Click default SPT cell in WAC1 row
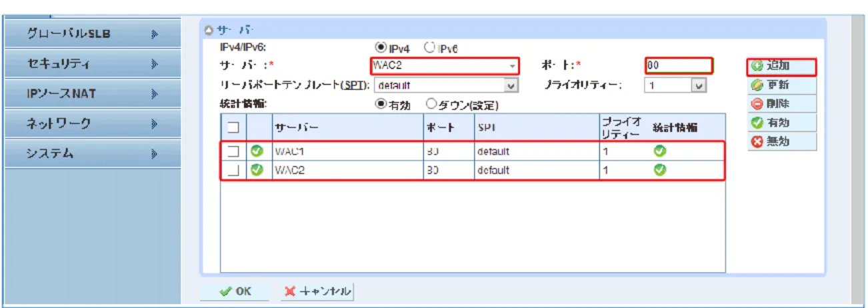Viewport: 868px width, 308px height. click(536, 151)
